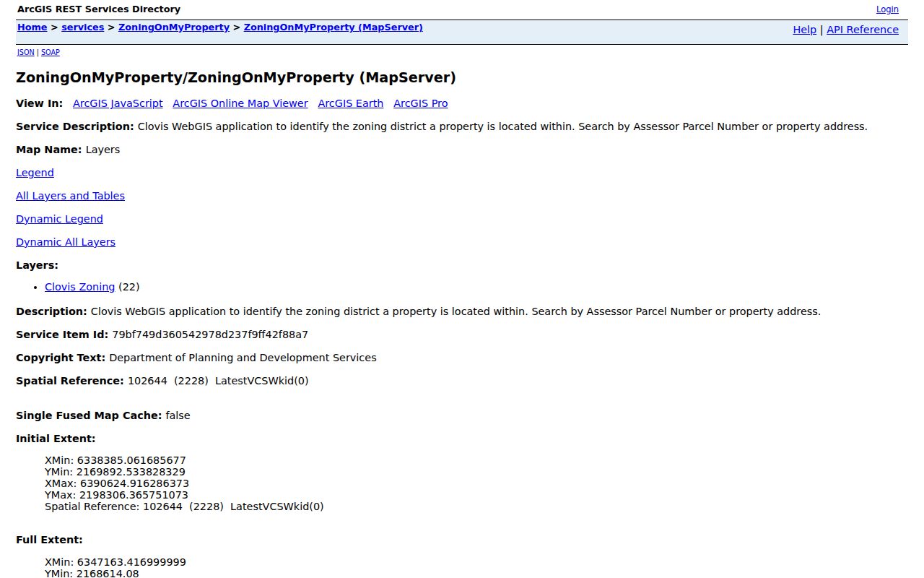Open the service in ArcGIS Pro
Screen dimensions: 924x578
tap(421, 103)
